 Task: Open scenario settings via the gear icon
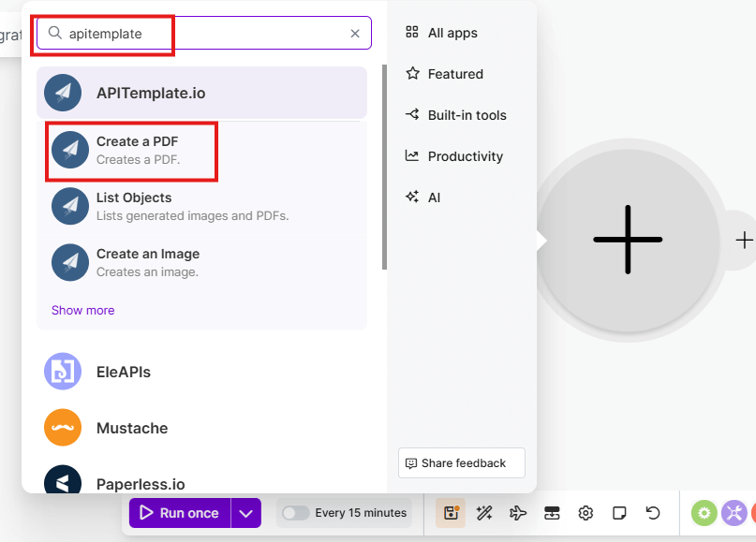point(586,513)
